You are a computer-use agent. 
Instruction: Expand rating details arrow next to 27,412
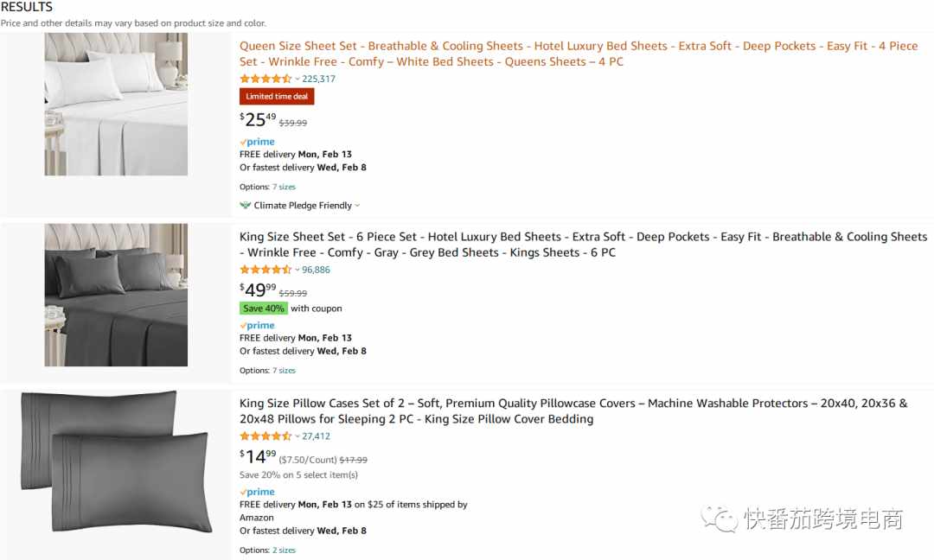click(297, 436)
